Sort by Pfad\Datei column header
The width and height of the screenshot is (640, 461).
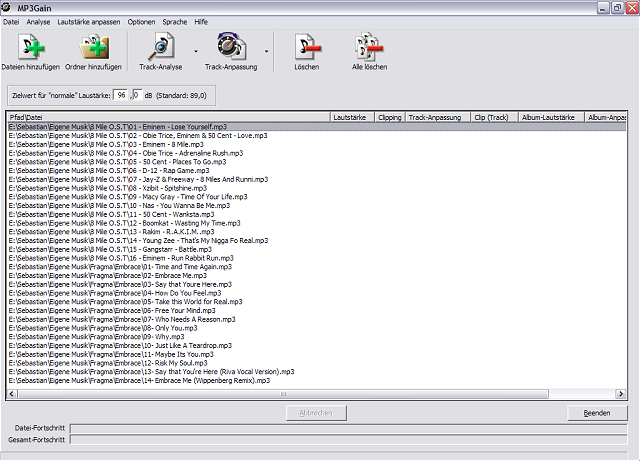(x=169, y=118)
